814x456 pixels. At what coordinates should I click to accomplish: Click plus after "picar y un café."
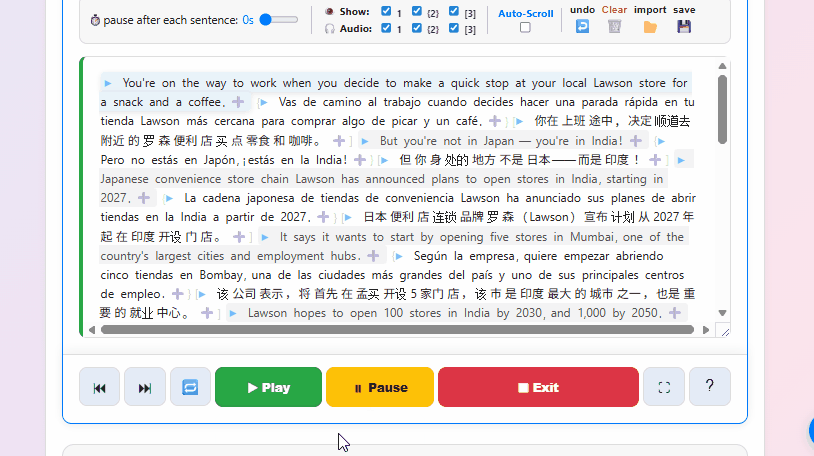(495, 121)
